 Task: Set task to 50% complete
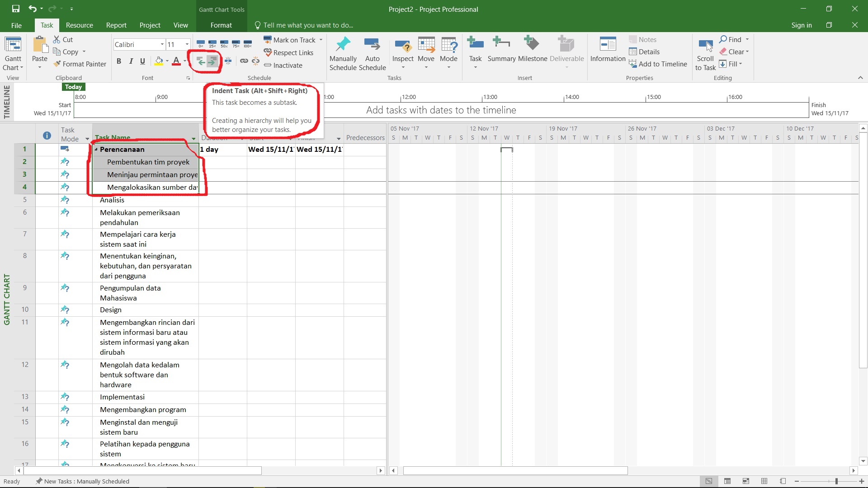click(x=224, y=43)
